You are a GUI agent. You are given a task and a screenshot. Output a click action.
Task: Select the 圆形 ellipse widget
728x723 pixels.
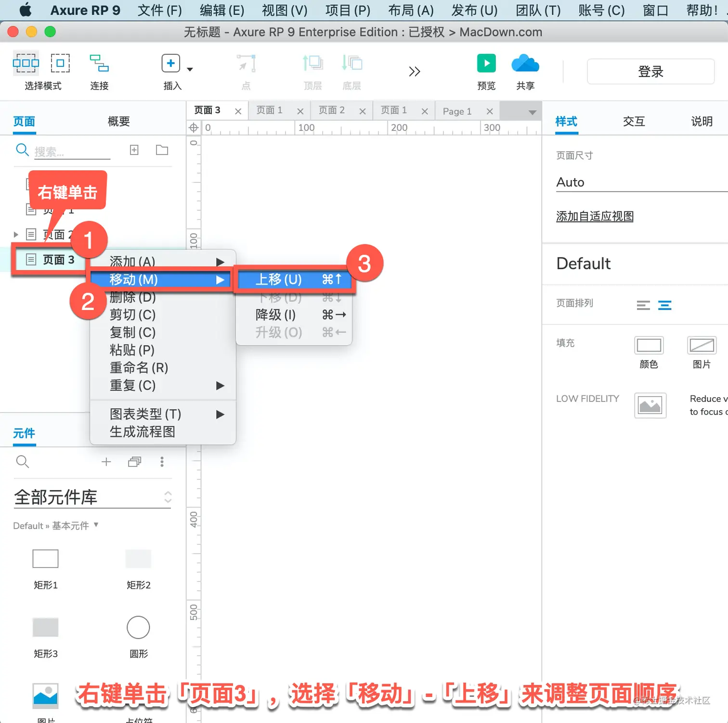138,627
